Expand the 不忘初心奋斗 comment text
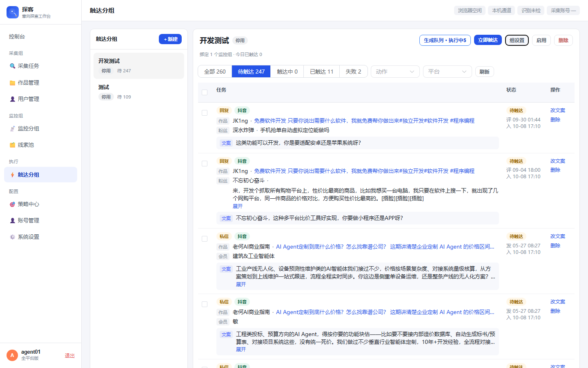The width and height of the screenshot is (588, 368). 238,206
